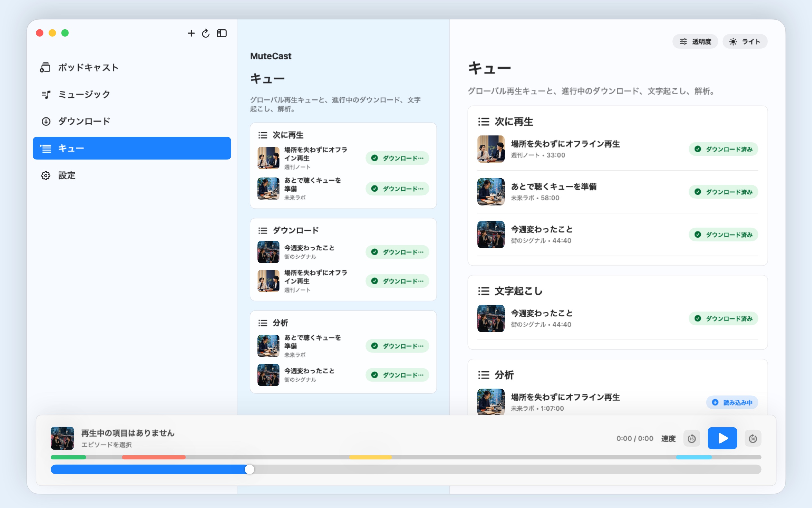The image size is (812, 508).
Task: Click the podcast icon beside ポッドキャスト
Action: coord(45,67)
